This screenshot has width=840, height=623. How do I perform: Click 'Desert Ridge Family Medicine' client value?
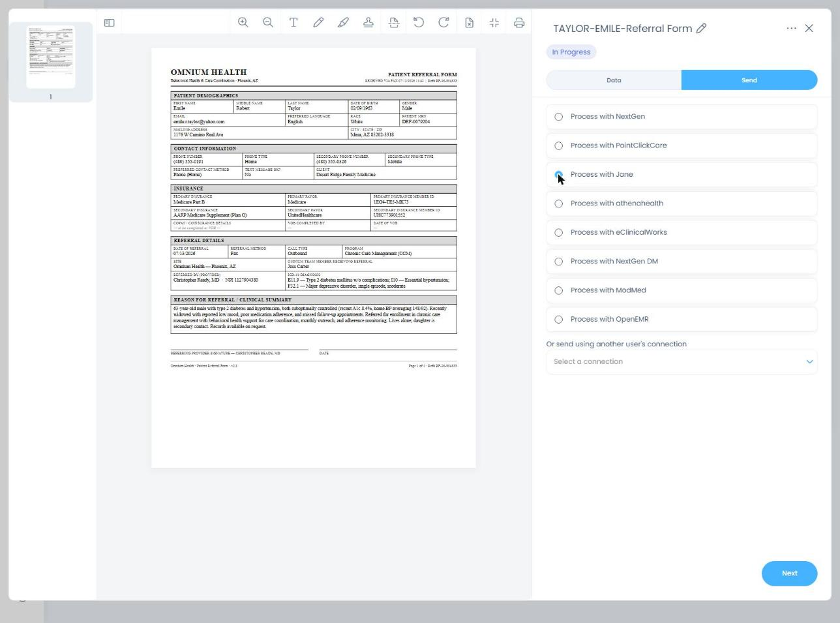pyautogui.click(x=346, y=175)
